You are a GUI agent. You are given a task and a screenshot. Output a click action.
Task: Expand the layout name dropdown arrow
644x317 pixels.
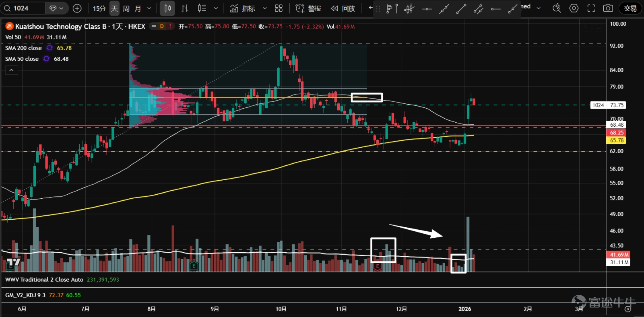[x=539, y=8]
